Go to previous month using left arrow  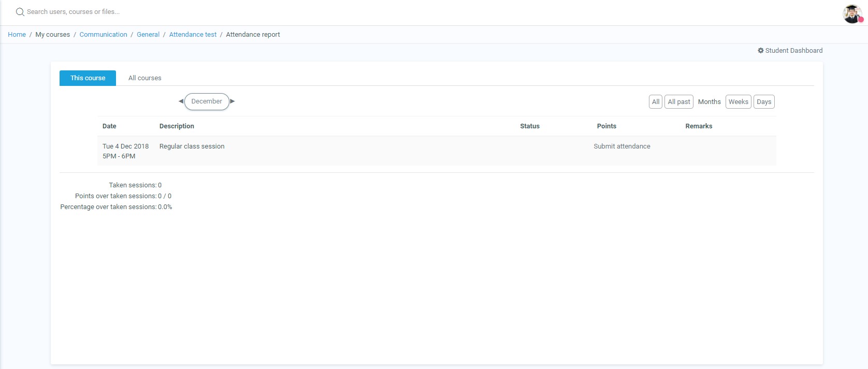coord(181,101)
